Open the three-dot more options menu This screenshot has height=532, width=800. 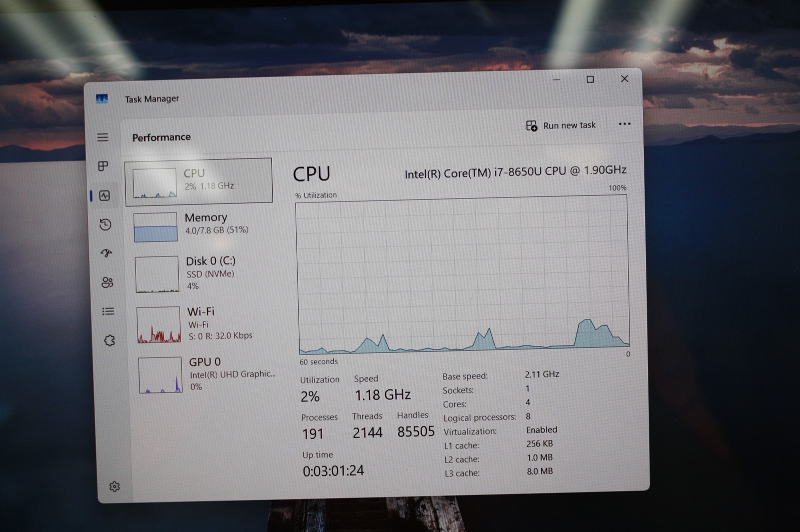[x=624, y=124]
